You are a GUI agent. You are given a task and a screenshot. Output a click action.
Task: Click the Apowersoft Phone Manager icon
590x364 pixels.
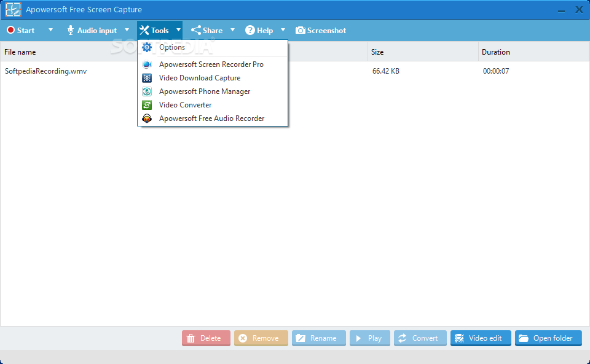tap(147, 91)
